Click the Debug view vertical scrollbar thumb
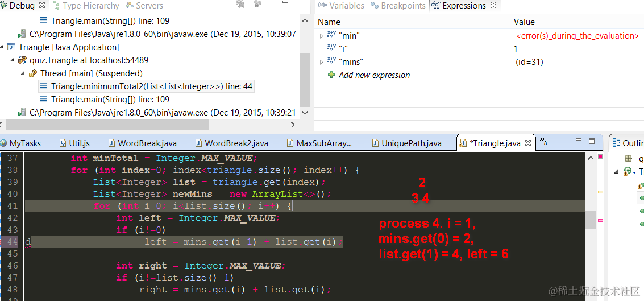The height and width of the screenshot is (301, 644). pyautogui.click(x=305, y=79)
